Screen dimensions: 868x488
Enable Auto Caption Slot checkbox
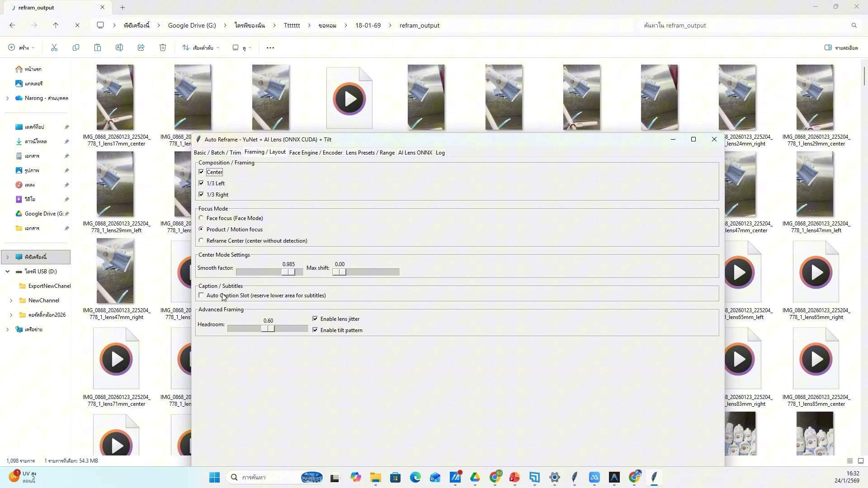point(201,296)
